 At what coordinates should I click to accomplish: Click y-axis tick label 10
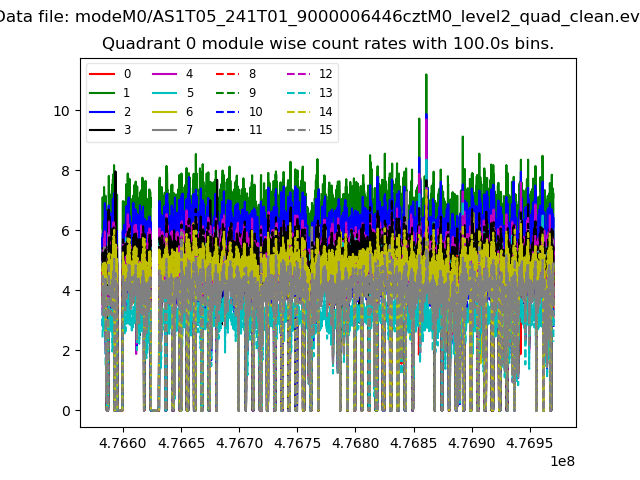coord(62,111)
